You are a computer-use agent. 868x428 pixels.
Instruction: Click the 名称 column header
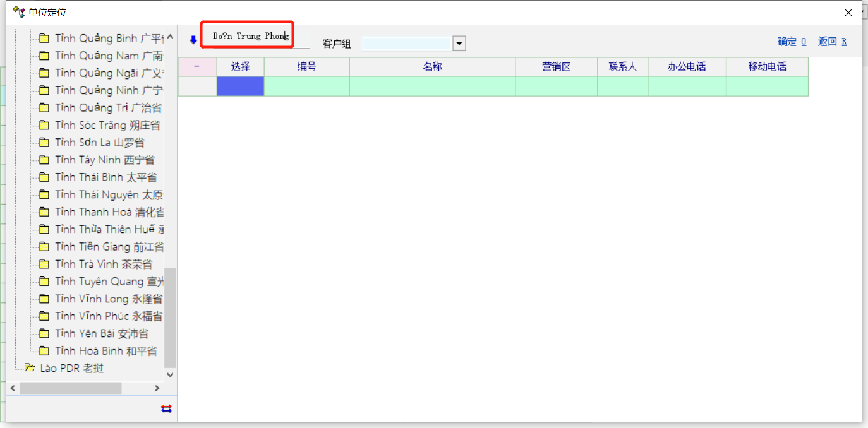click(432, 67)
